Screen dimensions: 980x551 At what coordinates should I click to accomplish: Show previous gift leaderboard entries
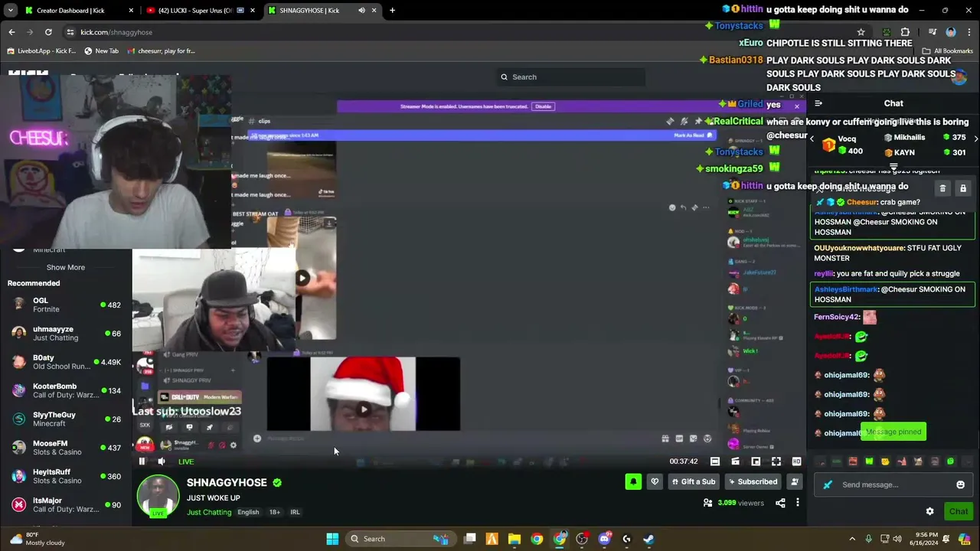[812, 139]
